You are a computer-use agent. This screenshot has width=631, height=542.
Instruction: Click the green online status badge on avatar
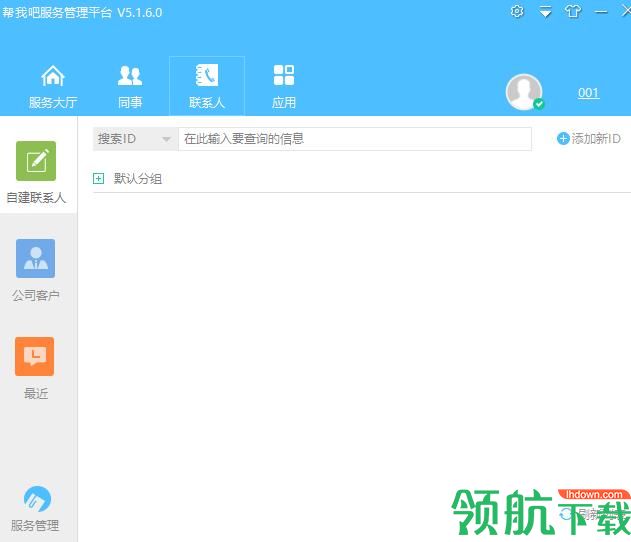pos(538,104)
